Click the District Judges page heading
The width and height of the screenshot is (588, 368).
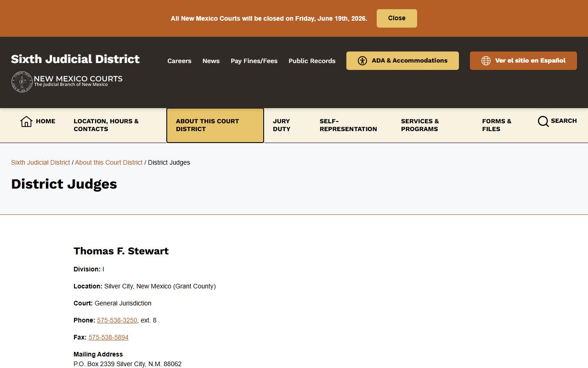click(x=64, y=184)
